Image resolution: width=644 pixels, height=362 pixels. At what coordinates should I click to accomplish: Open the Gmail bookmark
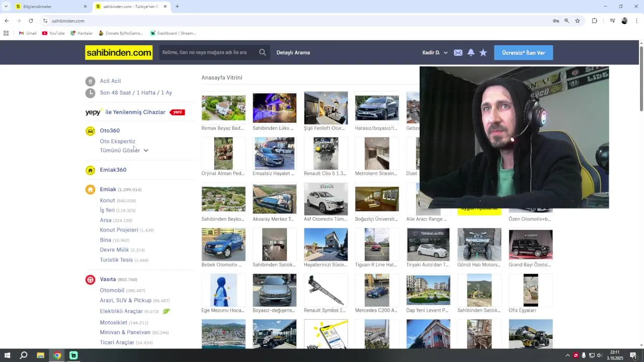(x=28, y=33)
